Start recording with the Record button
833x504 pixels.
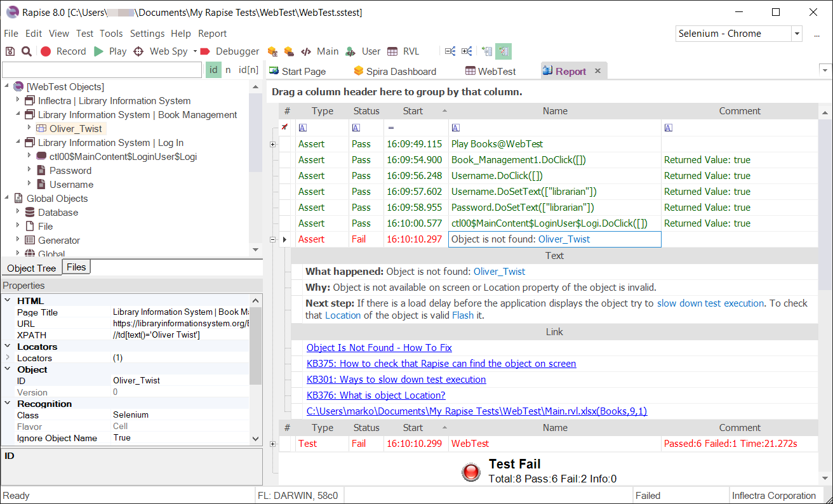tap(63, 51)
